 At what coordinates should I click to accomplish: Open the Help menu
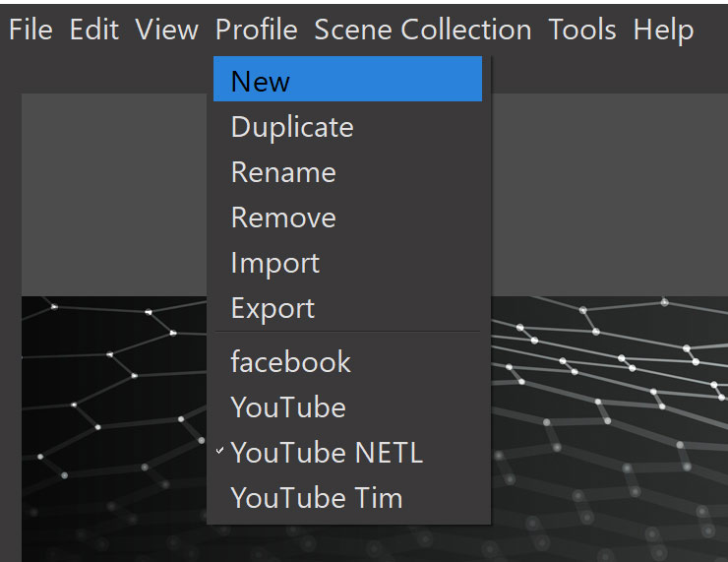coord(663,30)
